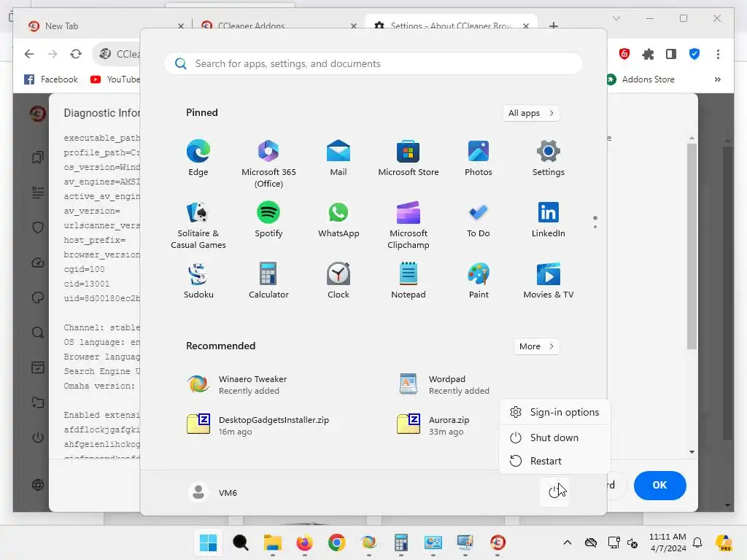Click the blue shield security icon
Viewport: 747px width, 560px height.
[694, 54]
